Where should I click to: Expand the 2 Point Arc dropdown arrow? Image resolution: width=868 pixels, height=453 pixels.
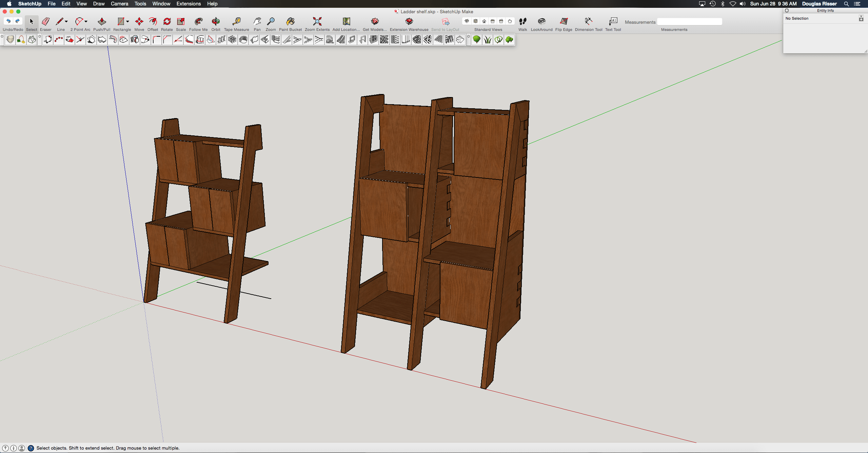(x=86, y=21)
